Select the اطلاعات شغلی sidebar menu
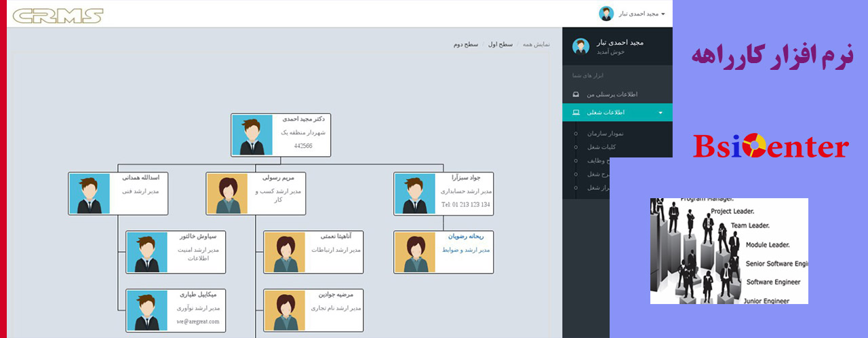Viewport: 868px width, 338px height. (x=617, y=112)
